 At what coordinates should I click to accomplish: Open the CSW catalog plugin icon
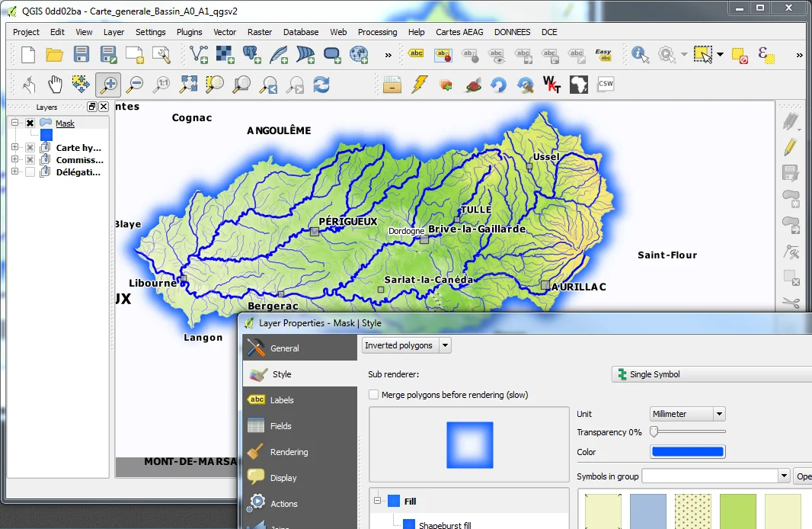click(606, 85)
